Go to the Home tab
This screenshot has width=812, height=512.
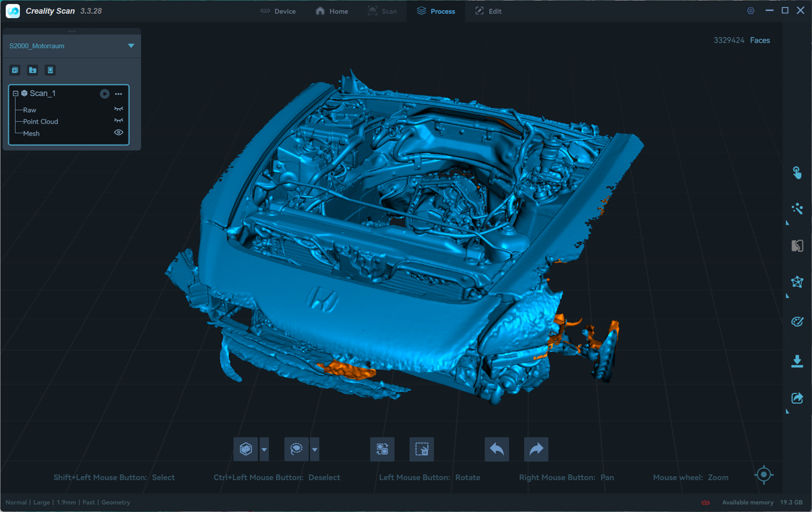click(332, 11)
